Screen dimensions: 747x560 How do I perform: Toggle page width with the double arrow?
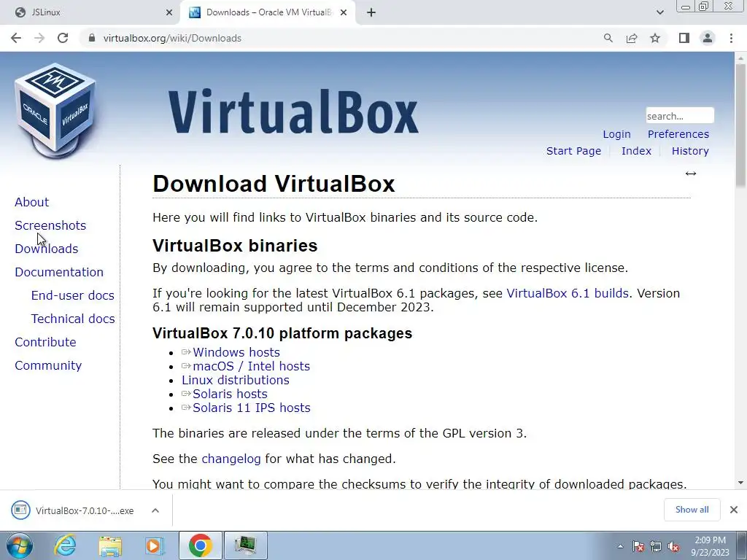[x=690, y=174]
